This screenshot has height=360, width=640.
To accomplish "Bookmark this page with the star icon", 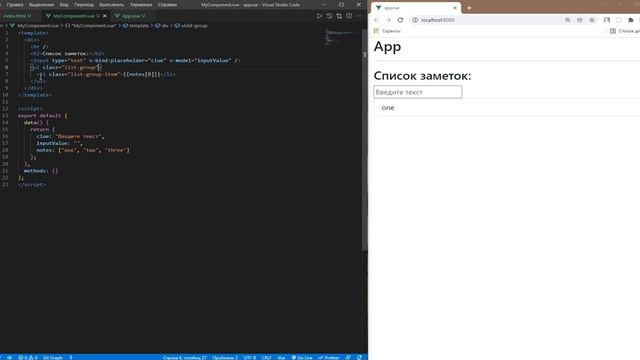I will pos(592,20).
